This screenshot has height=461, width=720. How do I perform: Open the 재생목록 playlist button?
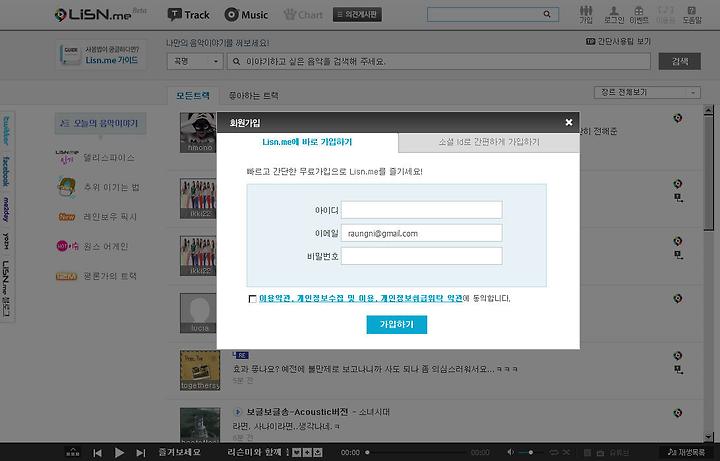coord(686,453)
